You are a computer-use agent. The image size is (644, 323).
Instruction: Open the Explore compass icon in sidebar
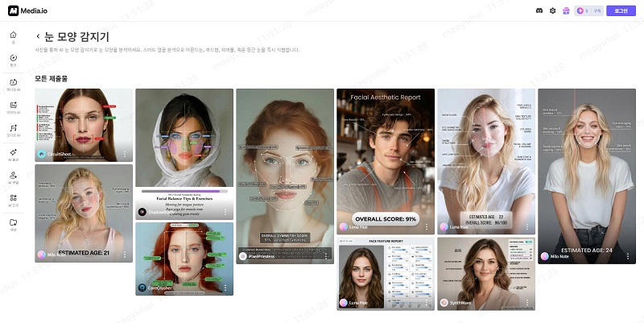13,60
